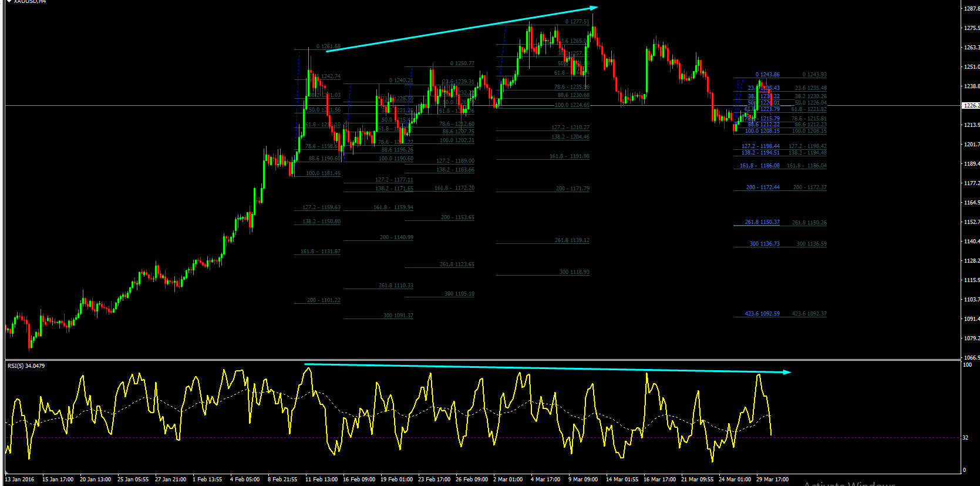Select the blue 161.8 - 1186.08 label

point(760,166)
